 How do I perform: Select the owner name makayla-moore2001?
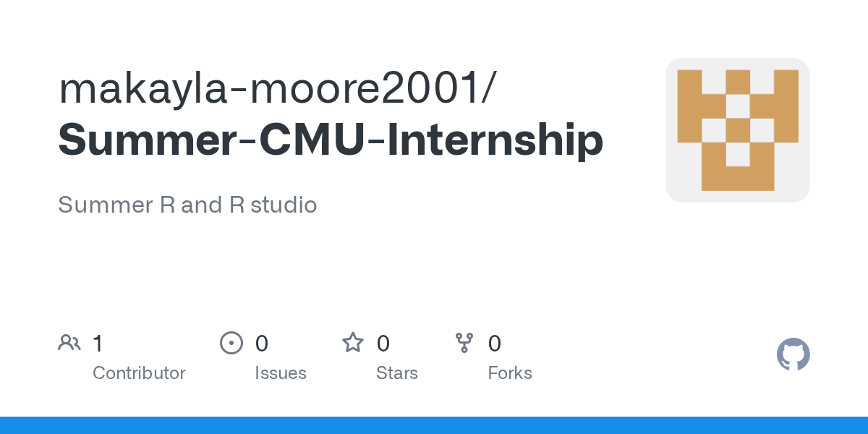pos(268,88)
